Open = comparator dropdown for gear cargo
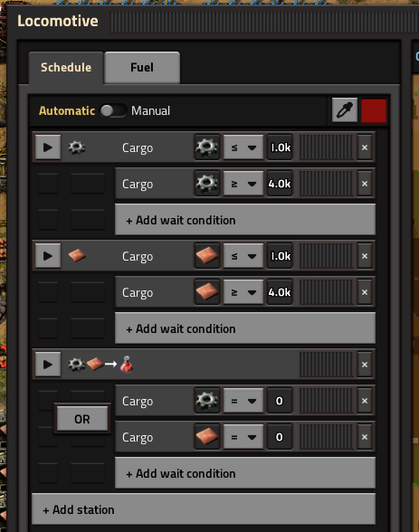 pyautogui.click(x=243, y=401)
